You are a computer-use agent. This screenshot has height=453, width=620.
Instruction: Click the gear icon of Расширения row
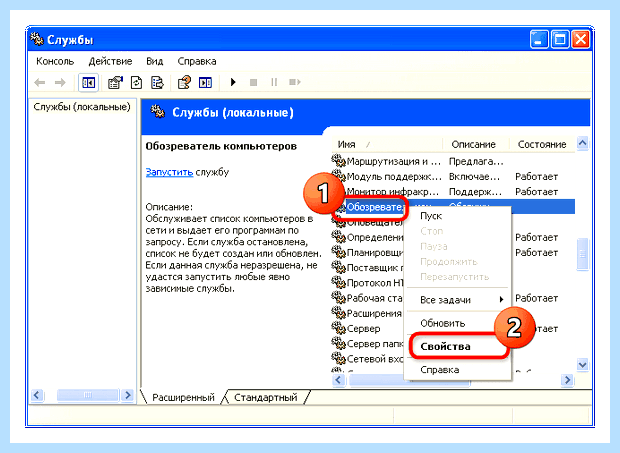click(x=338, y=313)
